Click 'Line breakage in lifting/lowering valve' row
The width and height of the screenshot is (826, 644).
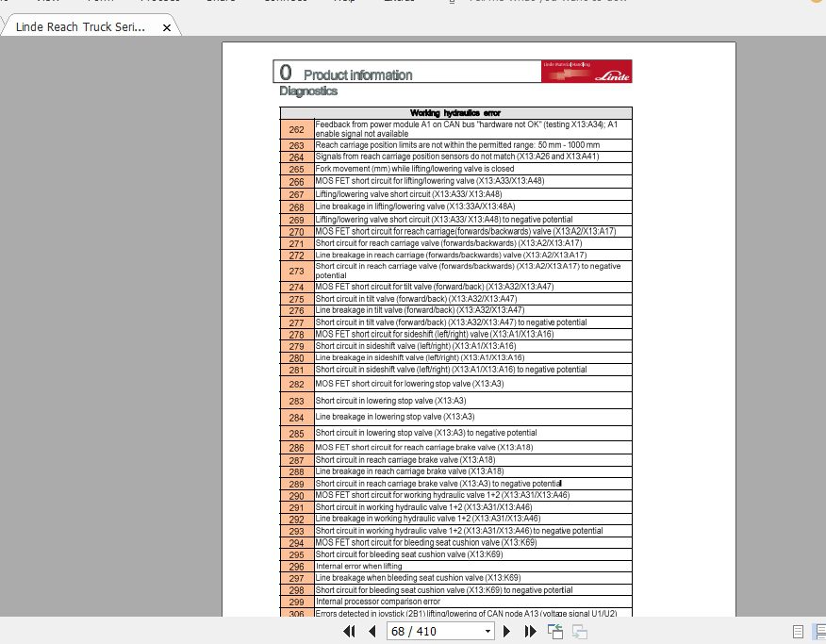click(415, 206)
